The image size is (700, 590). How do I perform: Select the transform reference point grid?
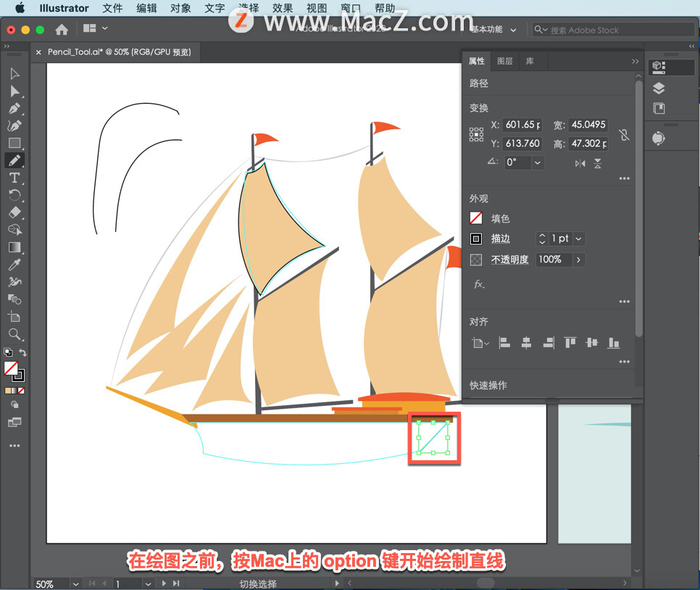[x=476, y=134]
